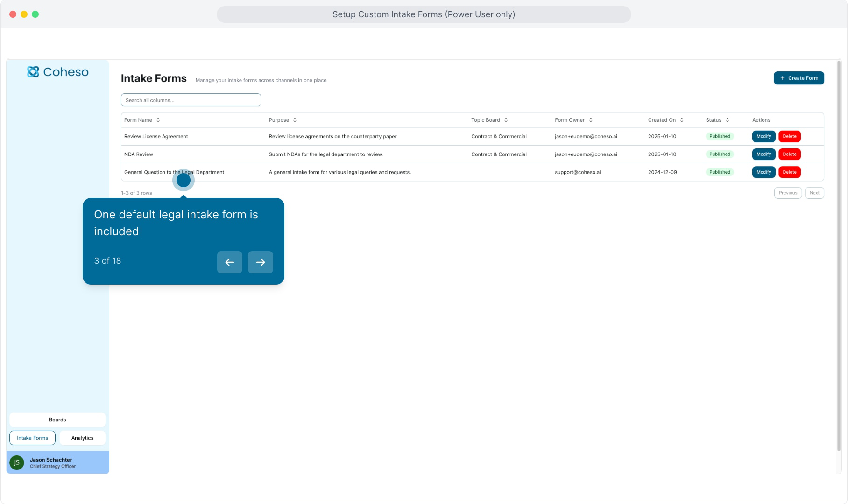Image resolution: width=848 pixels, height=504 pixels.
Task: Switch to the Analytics tab
Action: pos(82,438)
